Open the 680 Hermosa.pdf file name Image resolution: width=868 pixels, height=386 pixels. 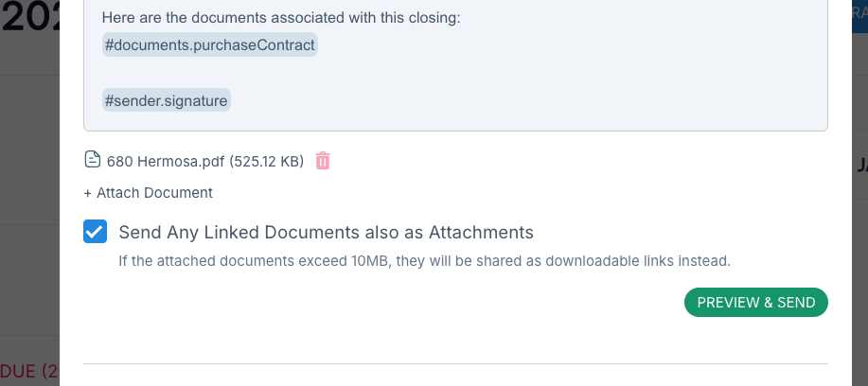click(x=166, y=161)
